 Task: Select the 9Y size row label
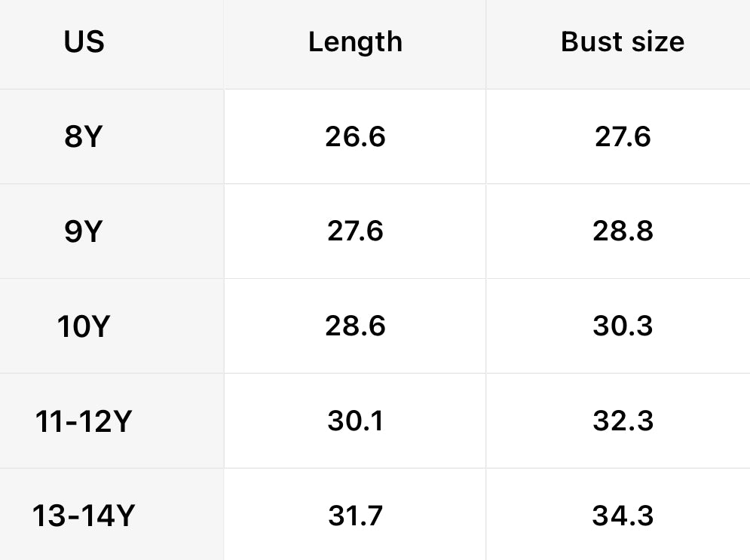click(84, 231)
